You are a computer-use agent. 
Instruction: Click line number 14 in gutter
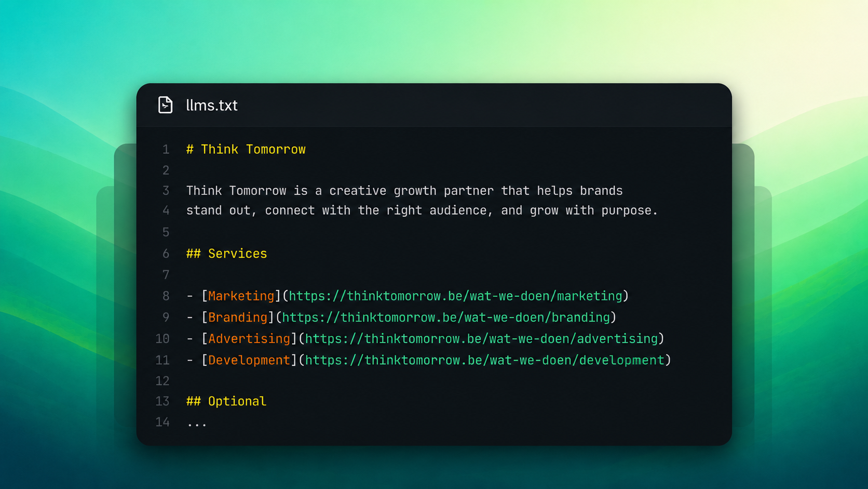tap(162, 422)
